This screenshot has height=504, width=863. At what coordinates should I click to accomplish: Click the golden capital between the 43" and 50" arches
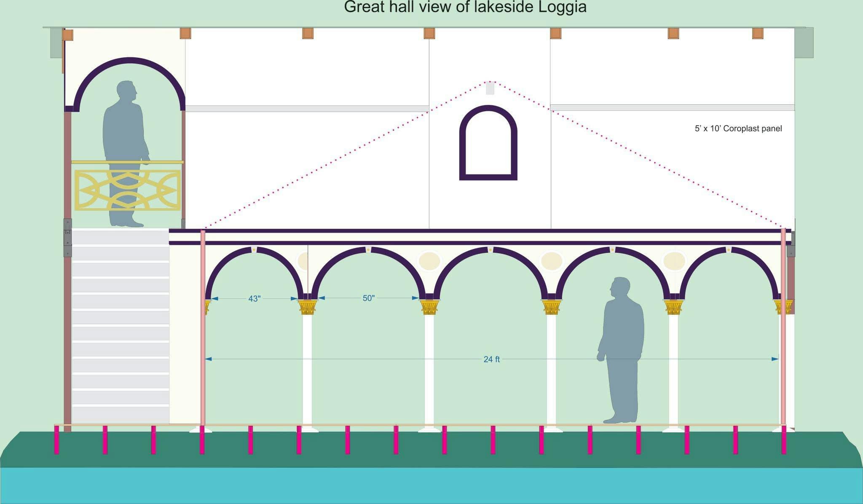pyautogui.click(x=307, y=307)
